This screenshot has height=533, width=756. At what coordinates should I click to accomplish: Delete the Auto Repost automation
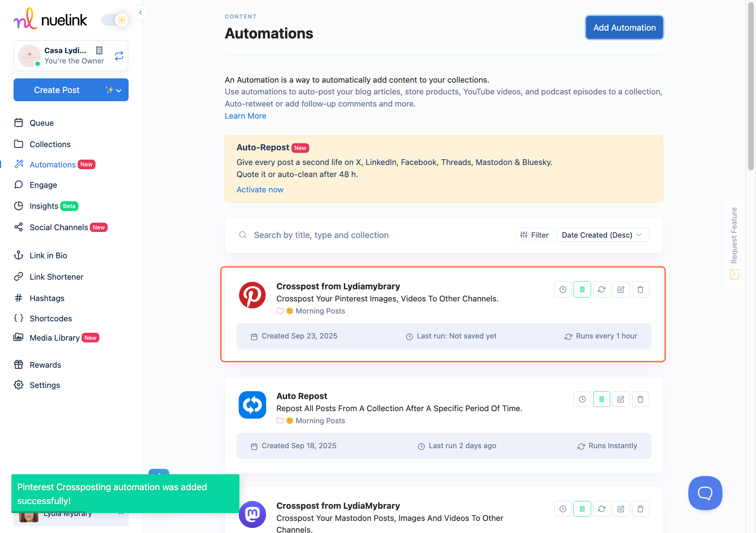coord(640,399)
